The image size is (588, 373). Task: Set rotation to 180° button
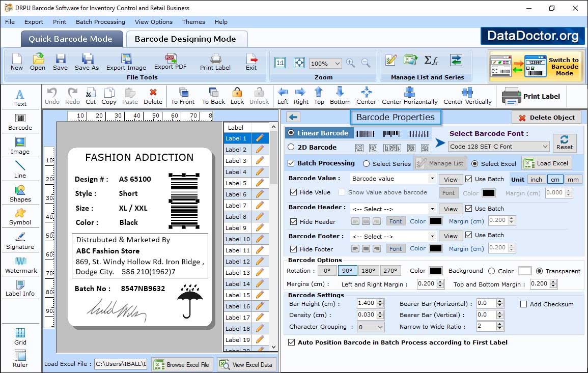pyautogui.click(x=368, y=271)
